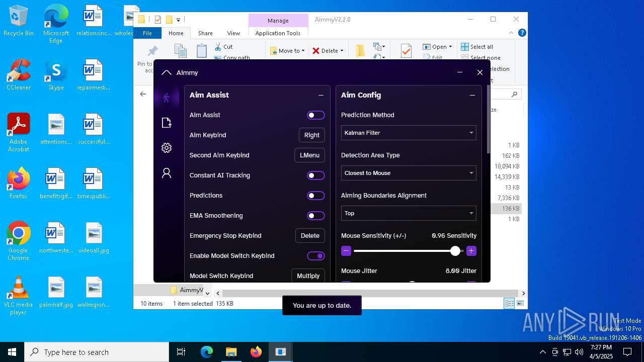644x362 pixels.
Task: Open CCleaner desktop shortcut
Action: [x=18, y=75]
